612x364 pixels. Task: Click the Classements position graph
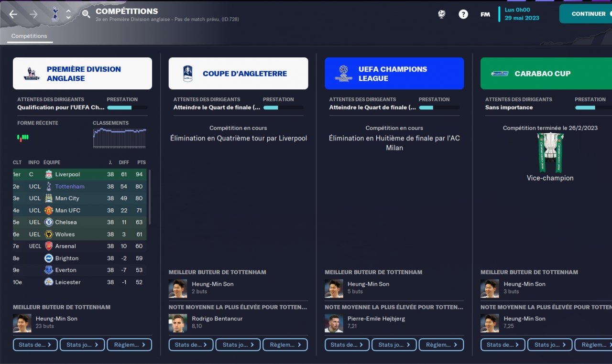coord(120,139)
